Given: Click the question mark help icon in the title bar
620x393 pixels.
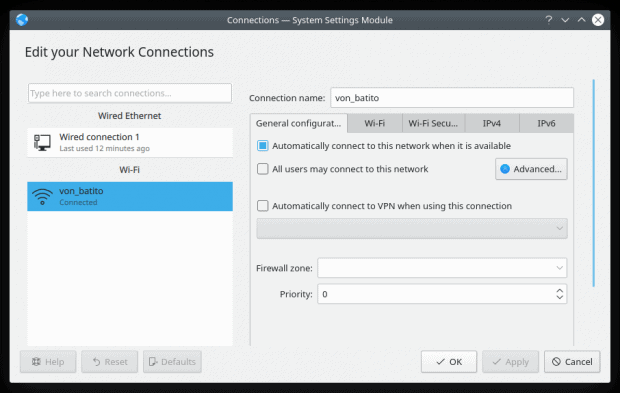Looking at the screenshot, I should click(x=548, y=20).
